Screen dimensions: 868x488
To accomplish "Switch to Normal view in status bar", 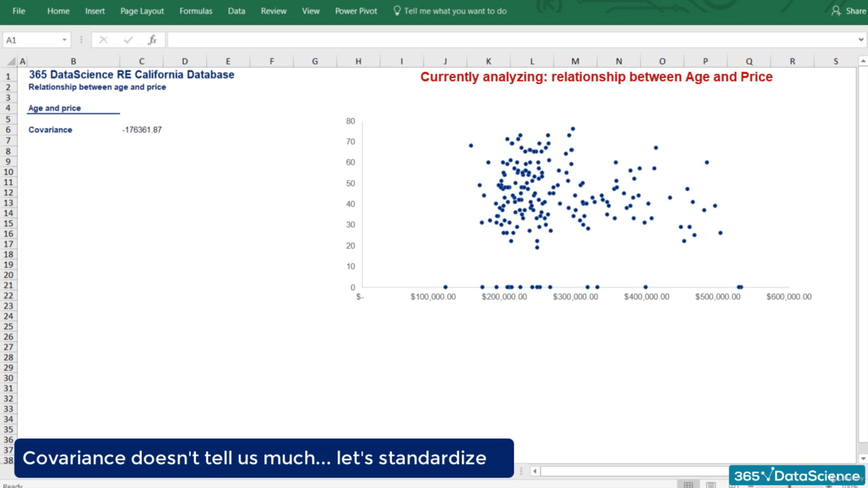I will [x=688, y=485].
